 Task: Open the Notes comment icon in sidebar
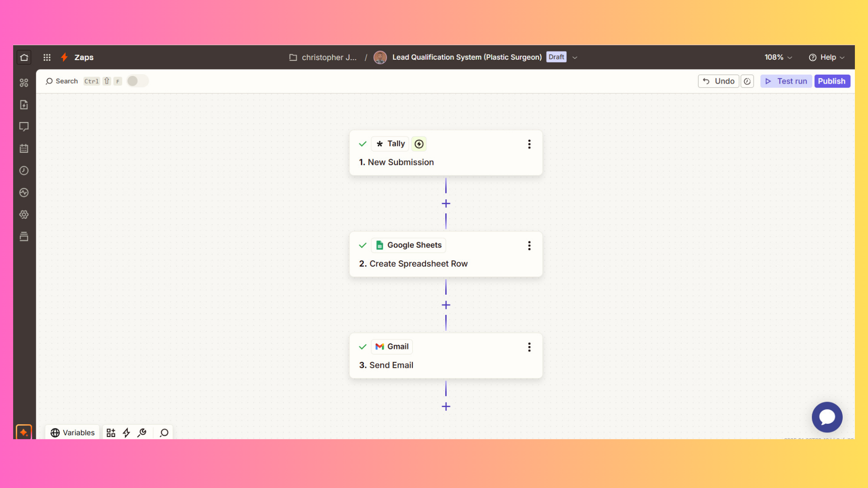pyautogui.click(x=24, y=127)
